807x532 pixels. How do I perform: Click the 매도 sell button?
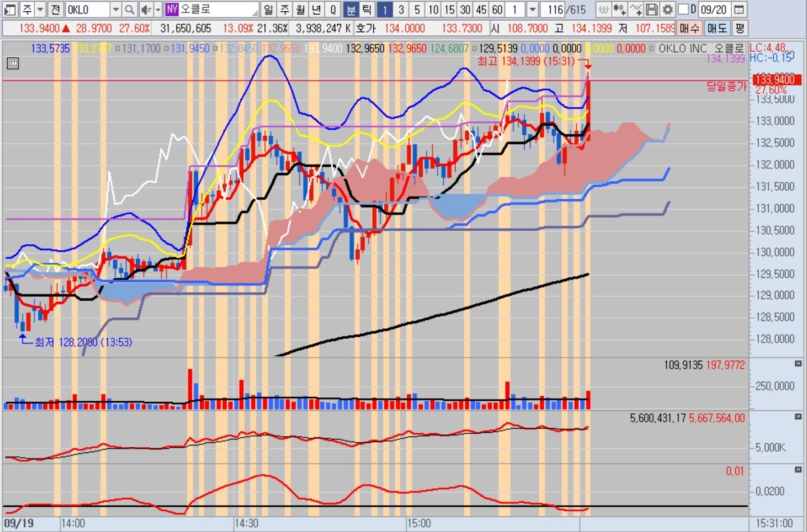[x=717, y=28]
